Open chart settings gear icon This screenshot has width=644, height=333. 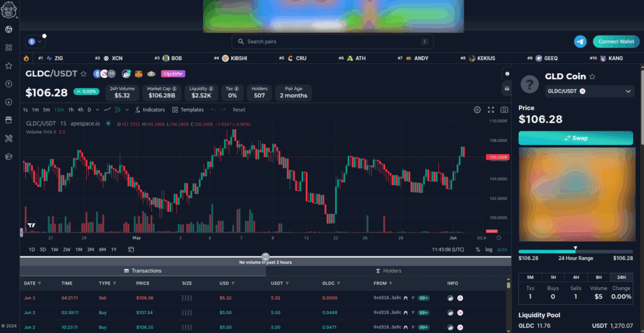click(477, 109)
